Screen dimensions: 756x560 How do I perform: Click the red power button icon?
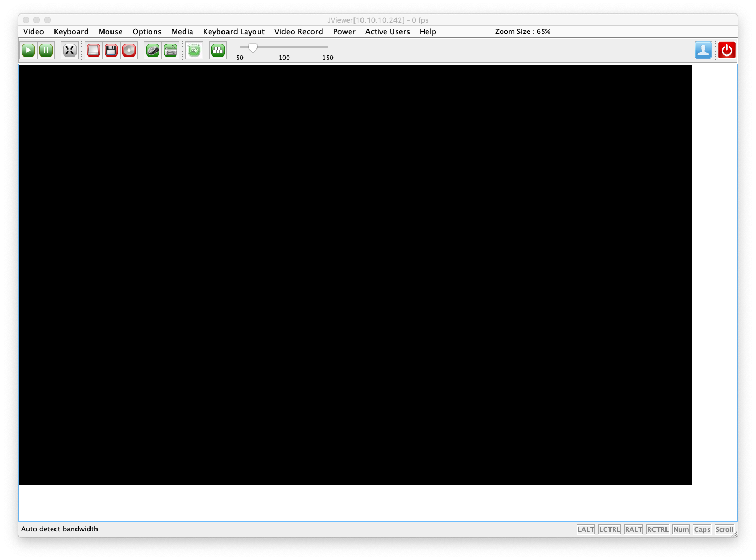pyautogui.click(x=727, y=50)
